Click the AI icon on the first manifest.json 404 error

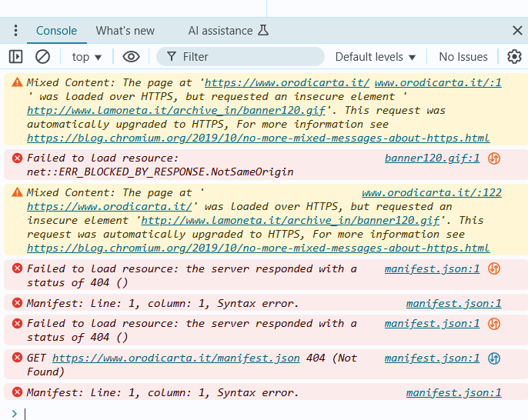(495, 268)
